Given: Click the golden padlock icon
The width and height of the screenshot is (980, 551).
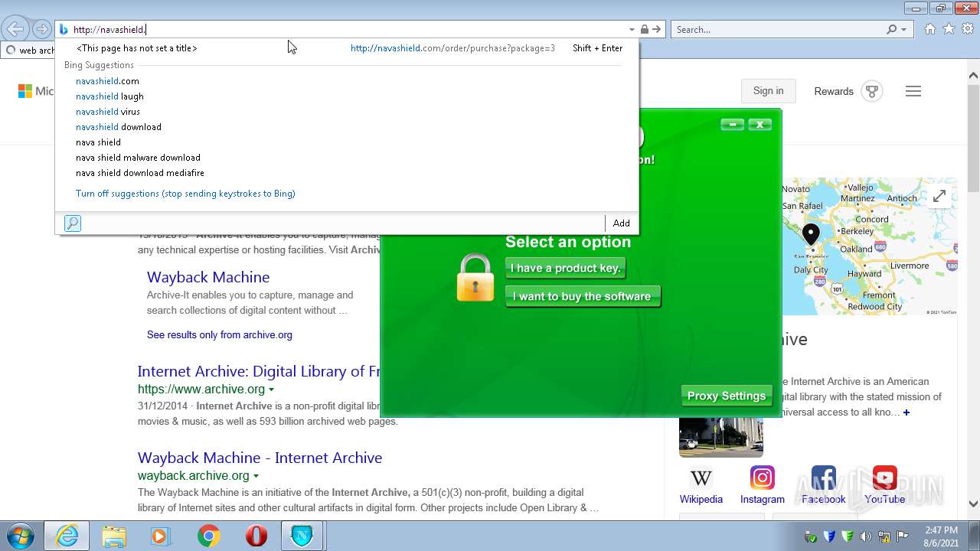Looking at the screenshot, I should (x=475, y=278).
